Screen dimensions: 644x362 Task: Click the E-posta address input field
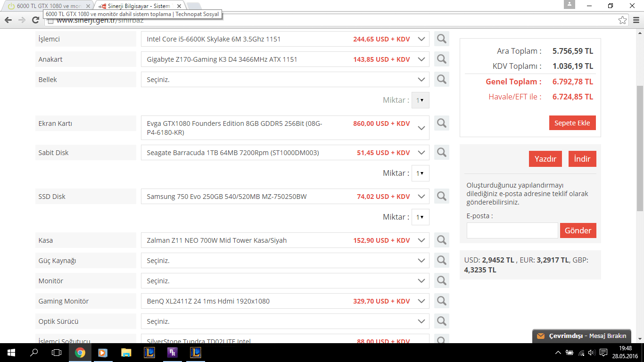click(x=512, y=230)
